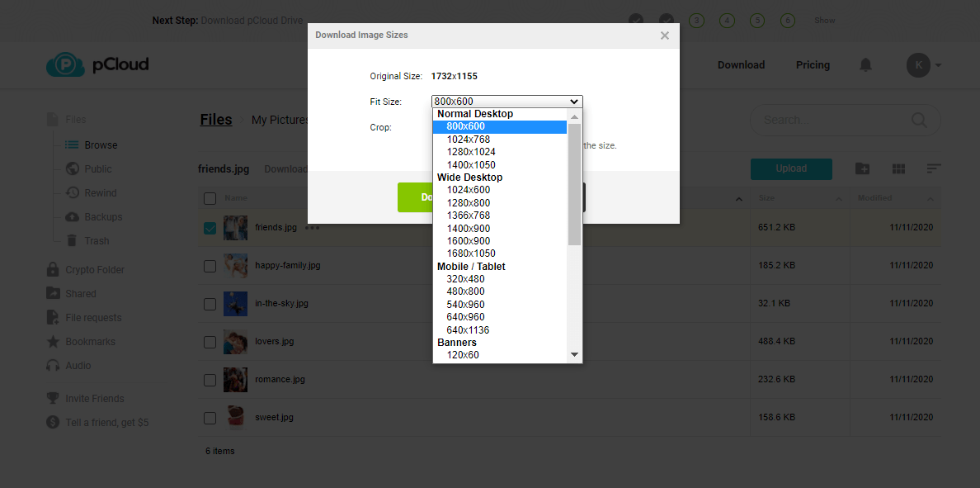Screen dimensions: 980x488
Task: Click the Files sidebar icon
Action: (x=53, y=120)
